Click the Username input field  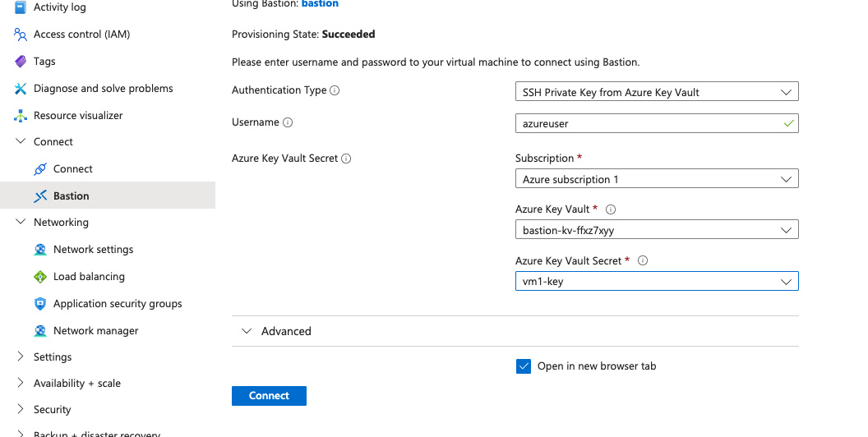point(649,123)
